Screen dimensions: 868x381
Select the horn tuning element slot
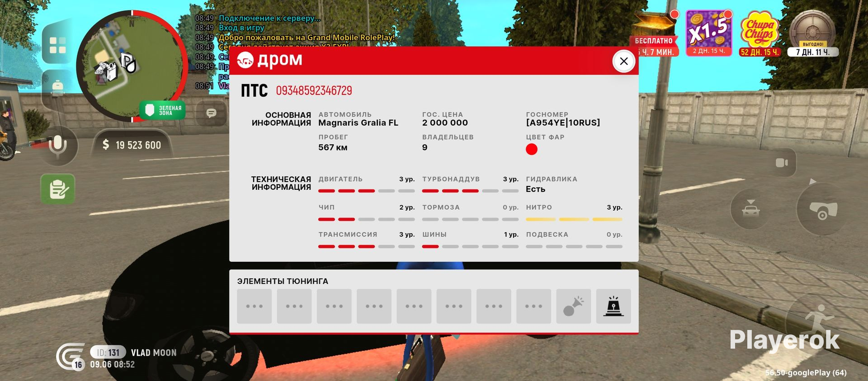click(x=574, y=306)
